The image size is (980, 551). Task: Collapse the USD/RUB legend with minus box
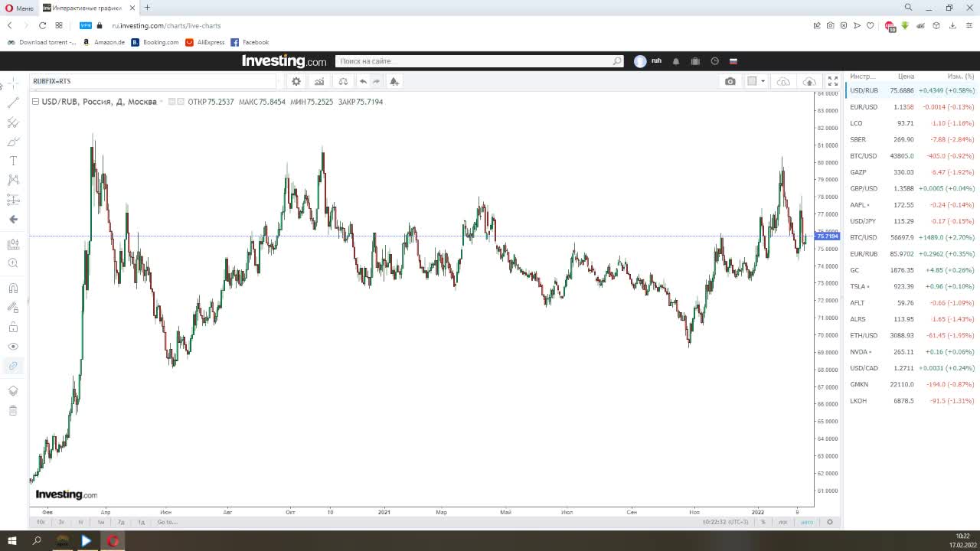pyautogui.click(x=35, y=102)
